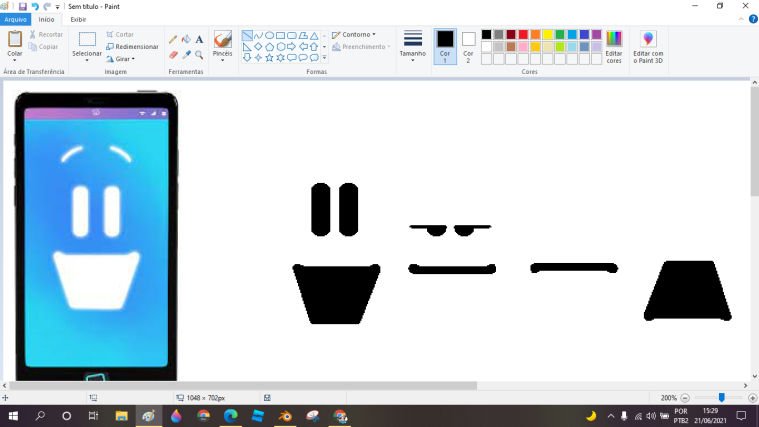Choose the Five-point star shape
The height and width of the screenshot is (427, 759).
[269, 58]
